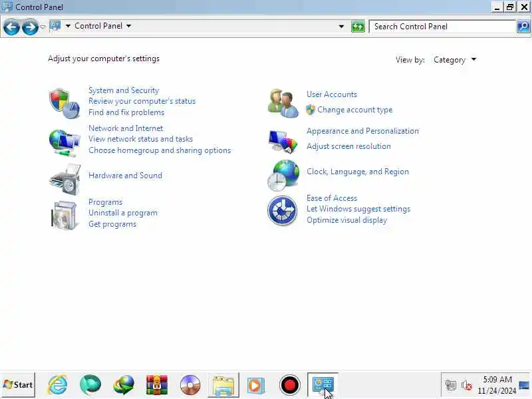Click Uninstall a program
Viewport: 532px width, 399px height.
click(123, 213)
